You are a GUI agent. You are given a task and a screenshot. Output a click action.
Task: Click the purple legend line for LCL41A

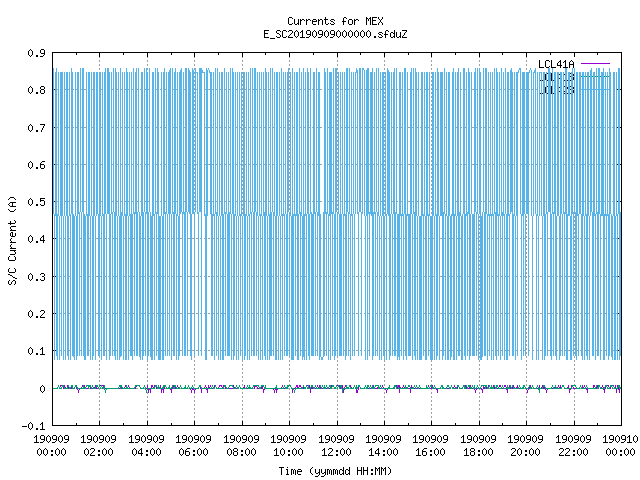tap(595, 64)
